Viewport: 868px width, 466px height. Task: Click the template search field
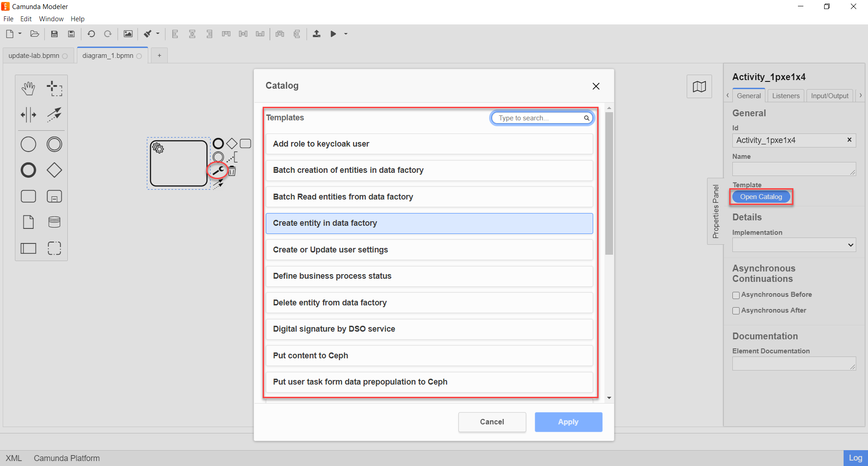(542, 118)
